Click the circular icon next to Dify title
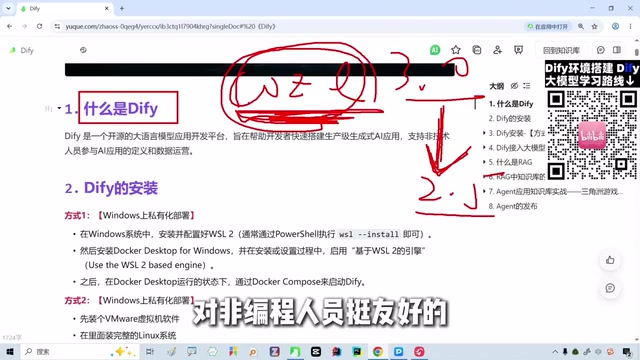This screenshot has height=360, width=640. [83, 50]
